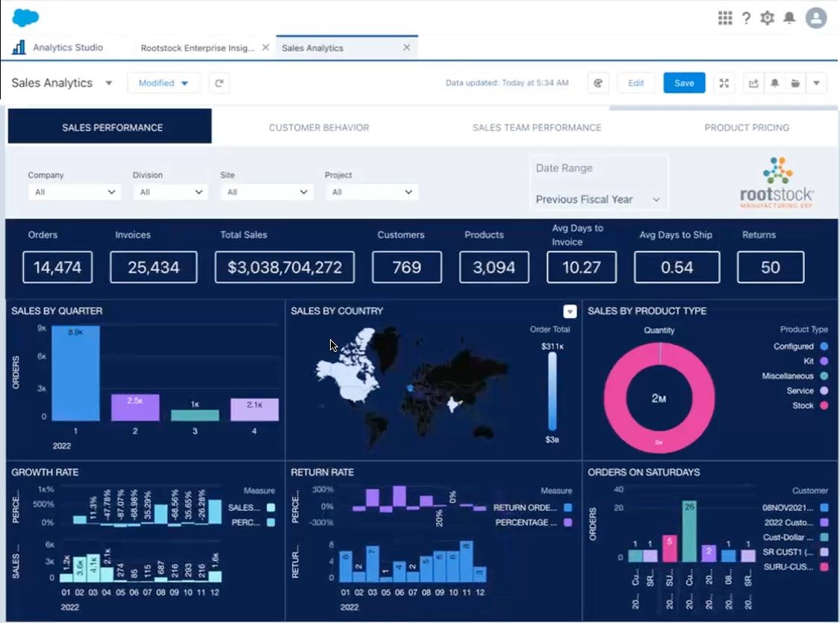Viewport: 840px width, 623px height.
Task: Open the Previous Fiscal Year date range dropdown
Action: 597,199
